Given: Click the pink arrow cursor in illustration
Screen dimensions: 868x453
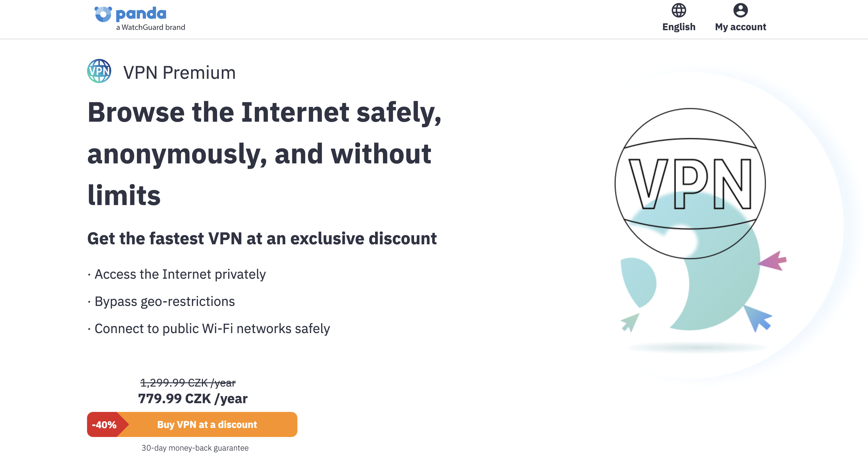Looking at the screenshot, I should [x=773, y=261].
